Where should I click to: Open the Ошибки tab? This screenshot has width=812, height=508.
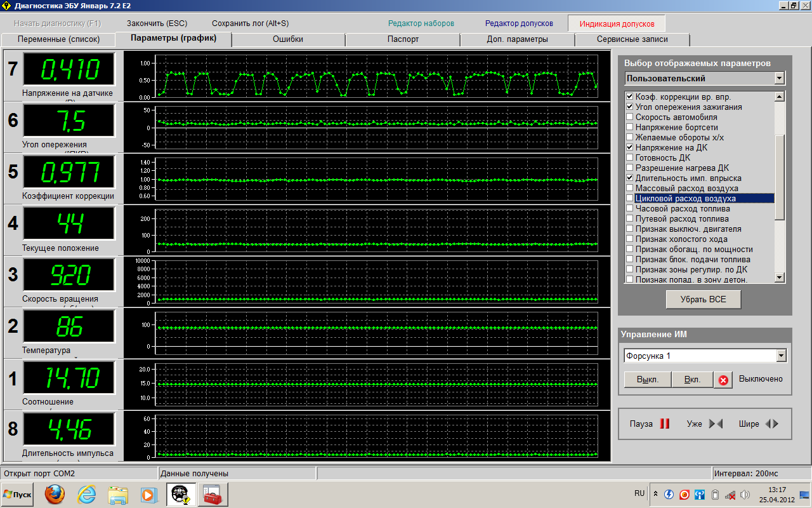(288, 39)
